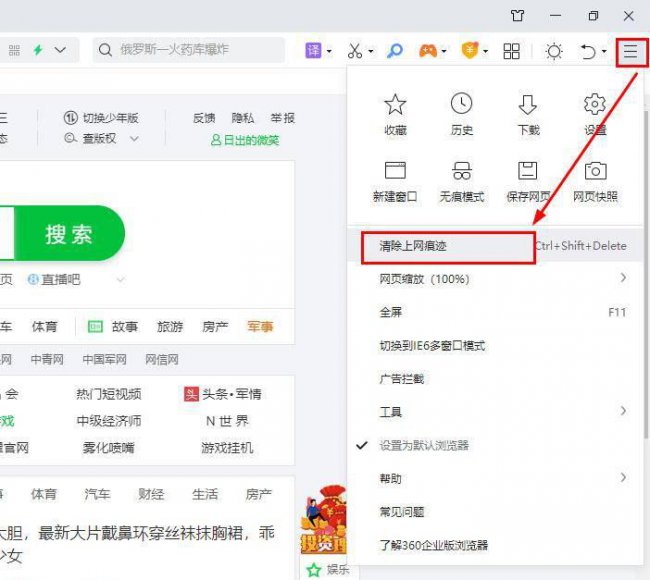This screenshot has height=580, width=650.
Task: Open the 隐私 link
Action: coord(243,118)
